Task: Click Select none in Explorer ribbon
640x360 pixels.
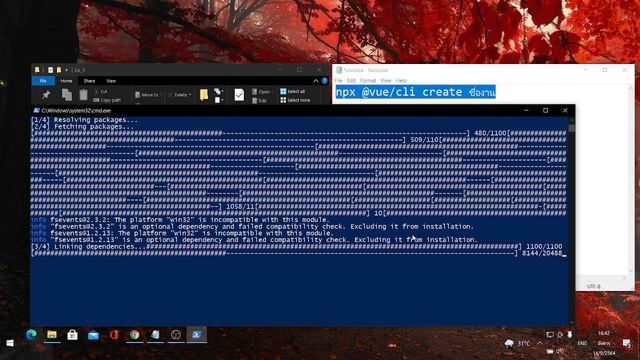Action: tap(295, 100)
